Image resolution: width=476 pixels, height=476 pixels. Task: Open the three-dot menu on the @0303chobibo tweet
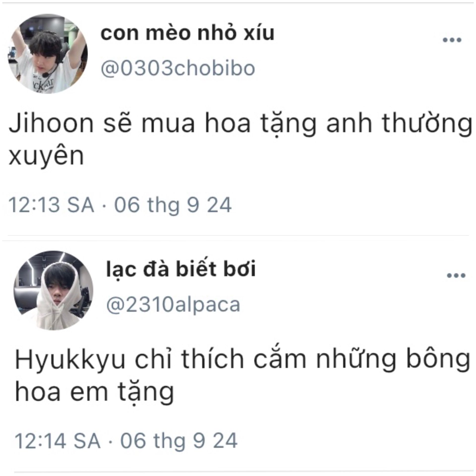click(x=452, y=40)
